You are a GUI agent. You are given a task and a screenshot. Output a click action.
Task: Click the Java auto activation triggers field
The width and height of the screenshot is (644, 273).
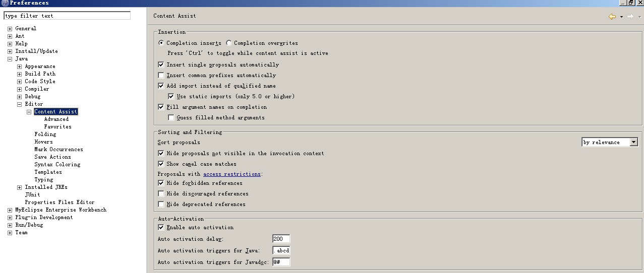(x=281, y=250)
